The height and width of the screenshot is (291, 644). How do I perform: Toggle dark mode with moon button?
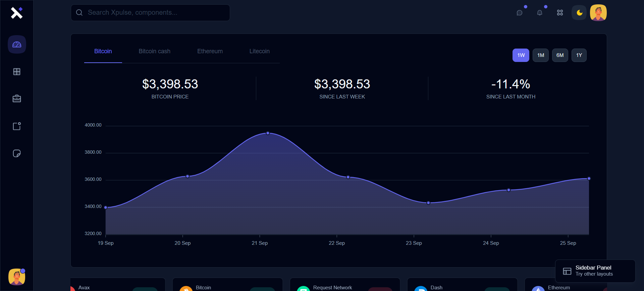tap(579, 13)
